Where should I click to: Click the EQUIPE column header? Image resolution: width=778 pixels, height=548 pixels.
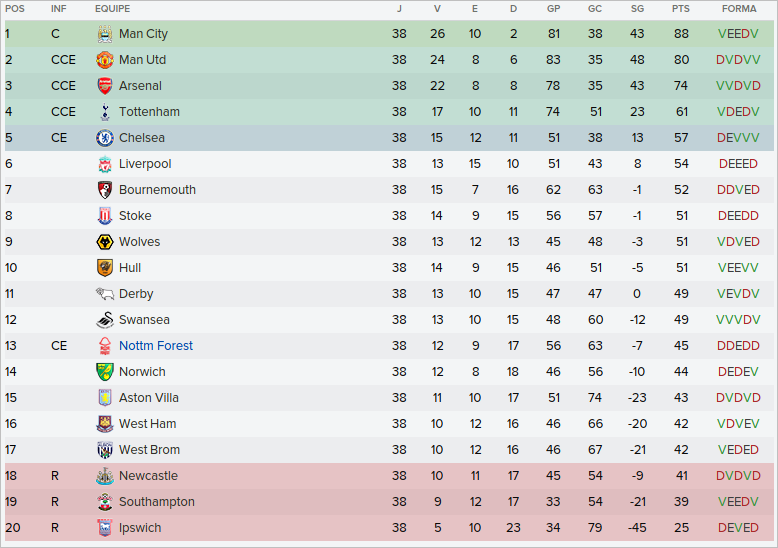click(112, 8)
